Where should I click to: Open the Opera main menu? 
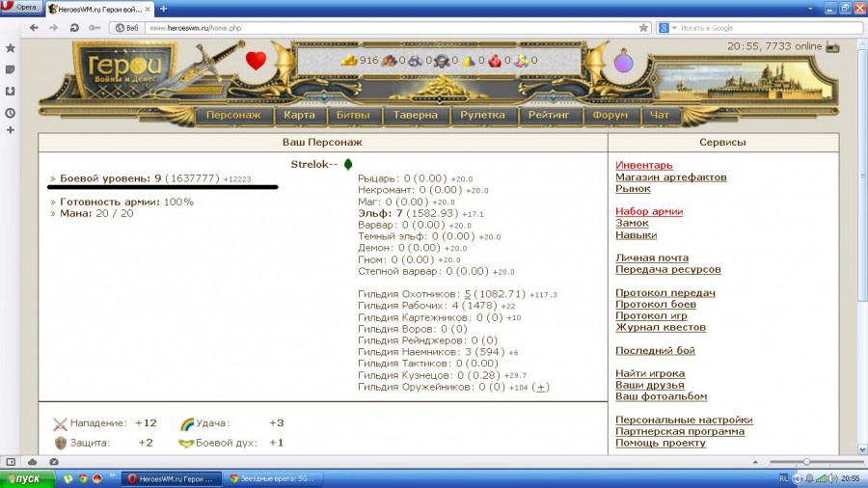(x=21, y=8)
